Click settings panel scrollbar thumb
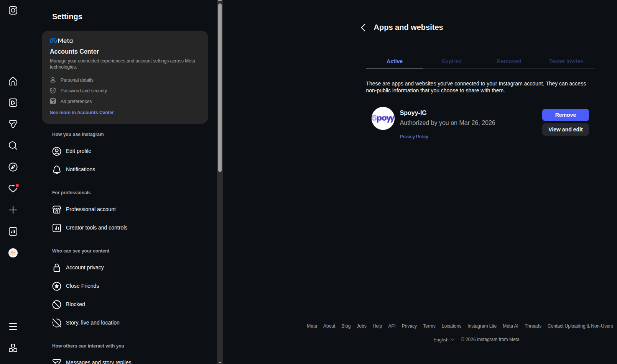Image resolution: width=617 pixels, height=364 pixels. tap(220, 88)
